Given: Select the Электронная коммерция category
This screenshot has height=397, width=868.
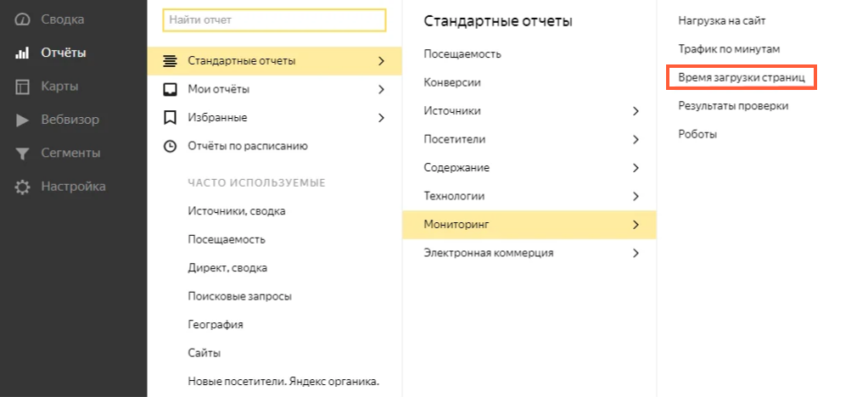Looking at the screenshot, I should 529,254.
